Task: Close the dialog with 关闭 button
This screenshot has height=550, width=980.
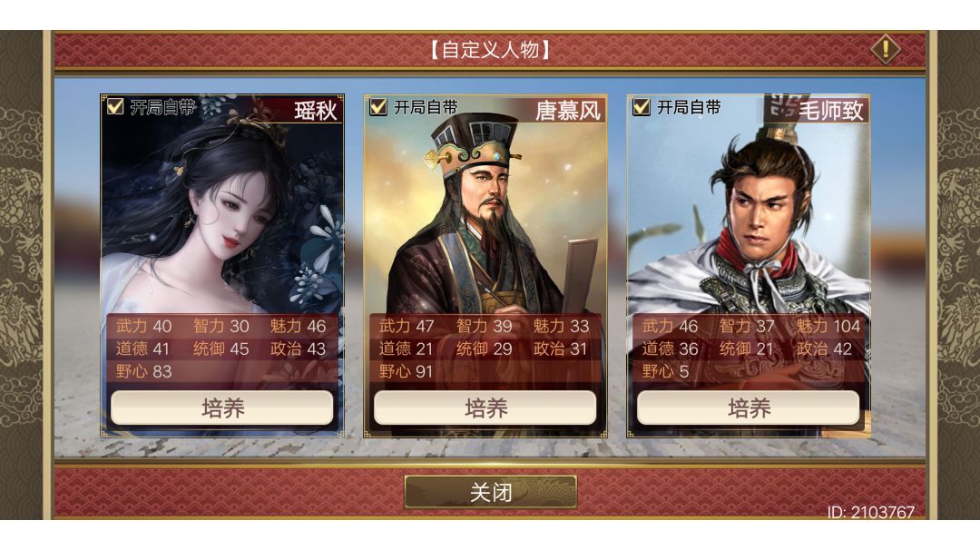Action: (x=491, y=492)
